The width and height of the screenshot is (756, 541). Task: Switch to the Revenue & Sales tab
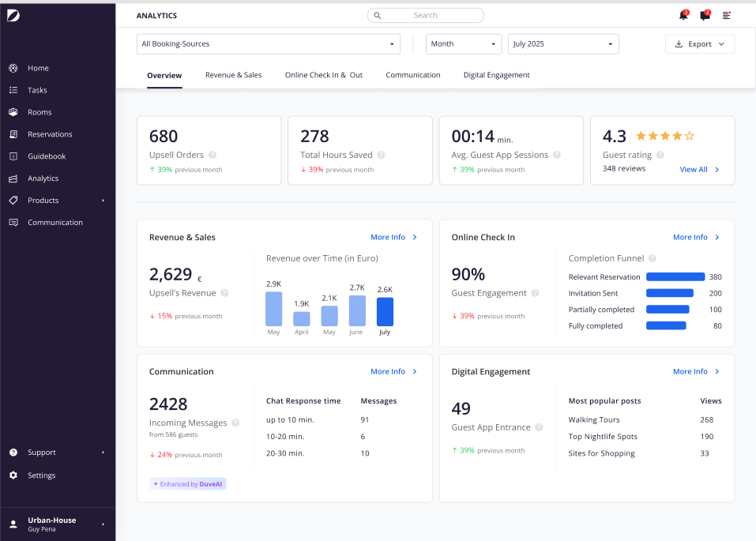coord(233,75)
